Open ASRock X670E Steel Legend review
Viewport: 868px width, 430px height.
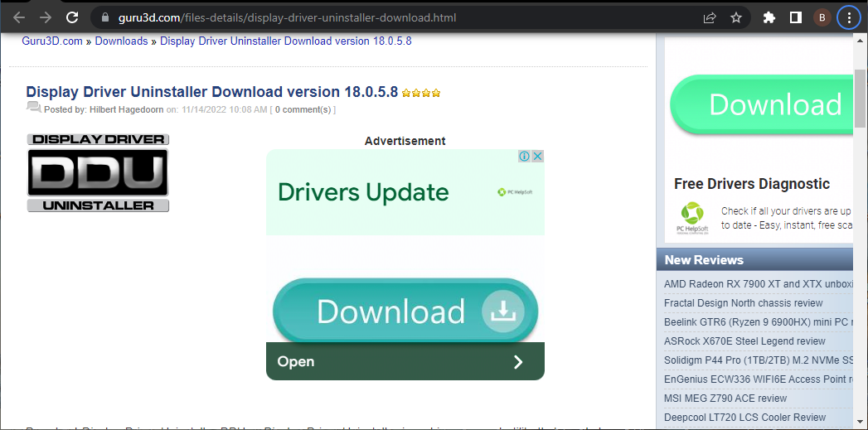(x=744, y=341)
